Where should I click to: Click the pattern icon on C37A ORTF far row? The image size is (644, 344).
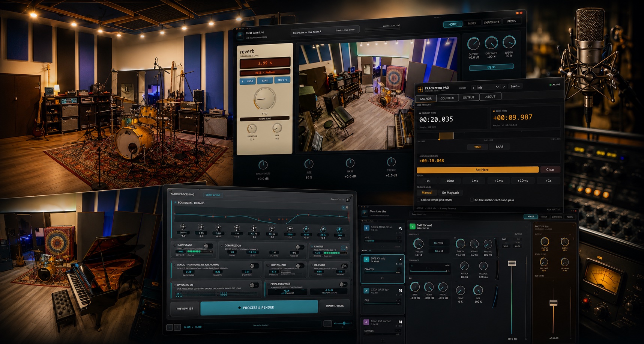pyautogui.click(x=400, y=291)
